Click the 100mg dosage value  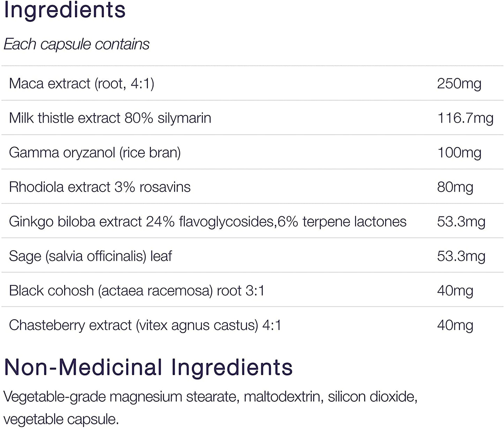(x=459, y=152)
